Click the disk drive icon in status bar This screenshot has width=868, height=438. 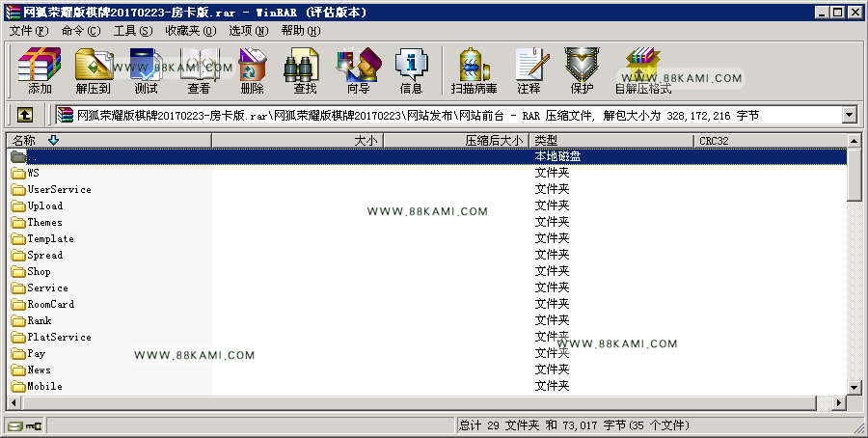tap(15, 425)
